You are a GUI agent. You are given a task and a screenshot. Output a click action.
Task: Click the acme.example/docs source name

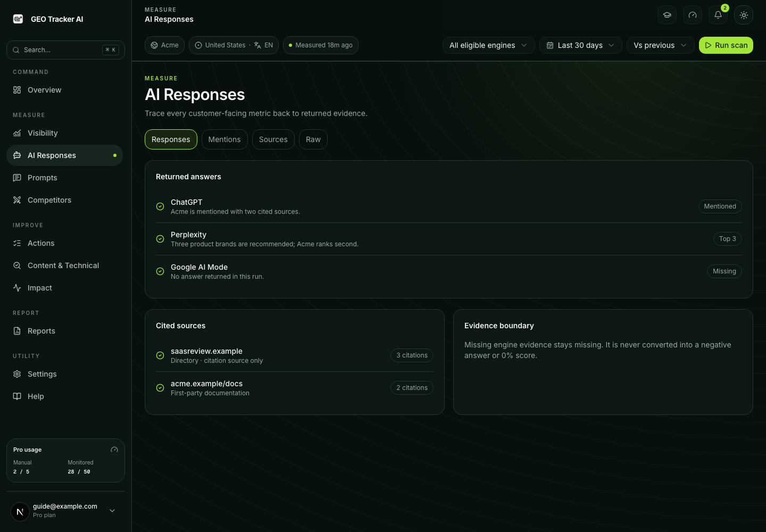[x=206, y=384]
